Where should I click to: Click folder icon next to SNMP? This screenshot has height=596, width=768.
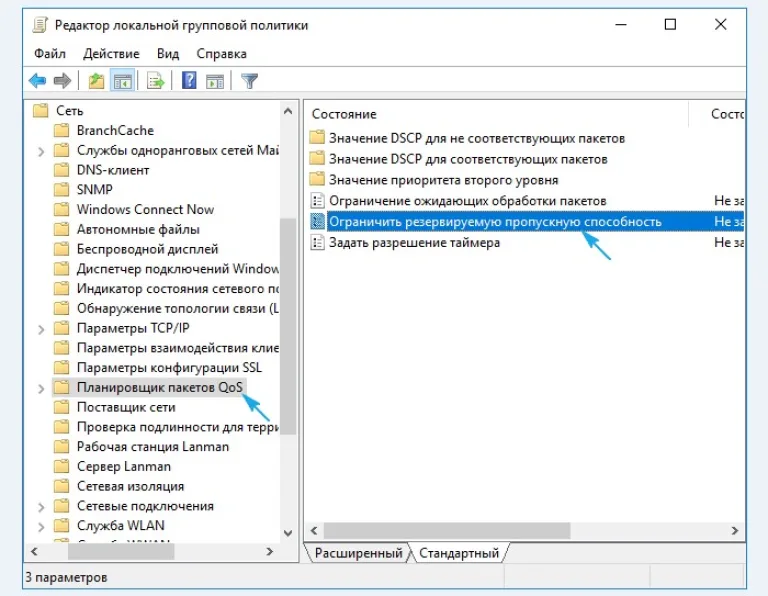click(x=61, y=190)
